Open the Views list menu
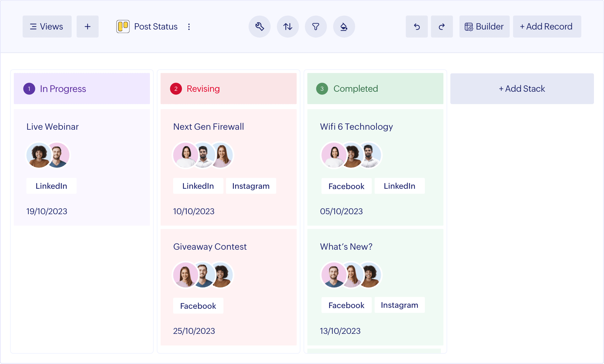Screen dimensions: 604x364 47,27
